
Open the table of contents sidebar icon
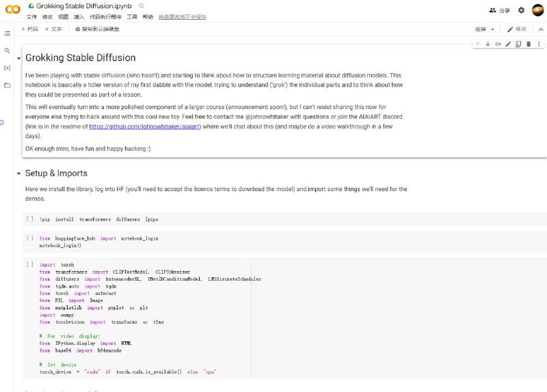8,33
